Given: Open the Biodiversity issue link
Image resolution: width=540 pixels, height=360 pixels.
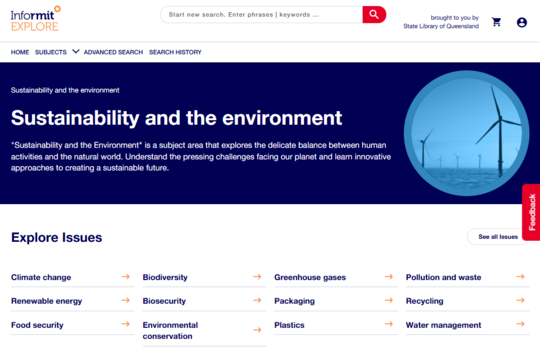Looking at the screenshot, I should point(165,277).
